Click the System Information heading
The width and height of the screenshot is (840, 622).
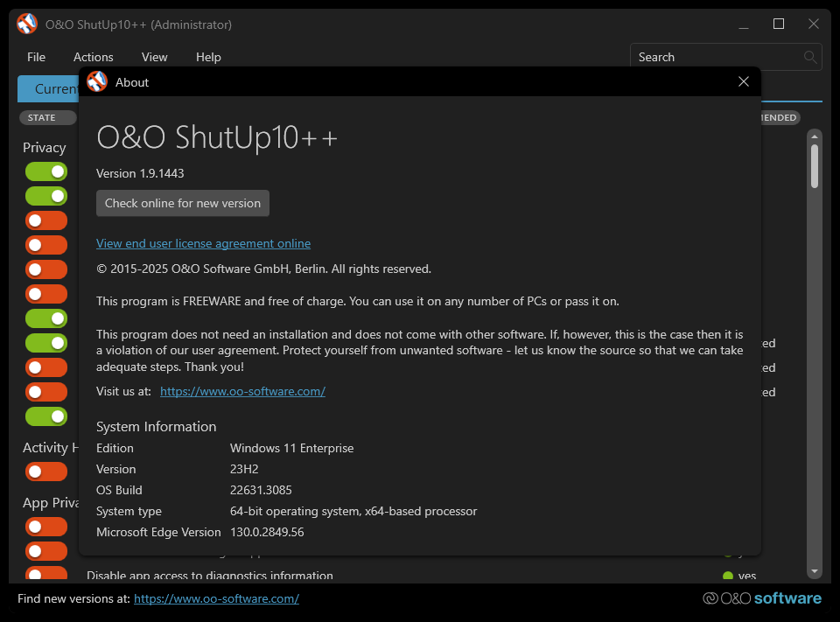click(x=156, y=426)
